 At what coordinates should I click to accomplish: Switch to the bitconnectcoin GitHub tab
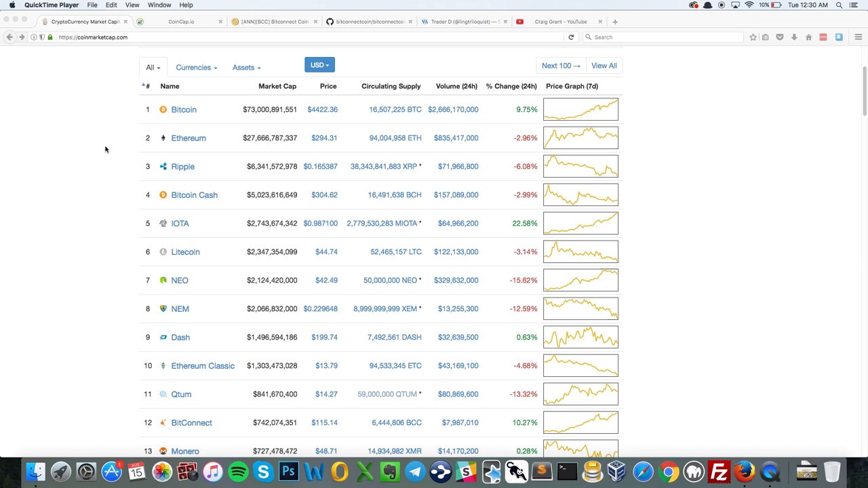tap(370, 22)
